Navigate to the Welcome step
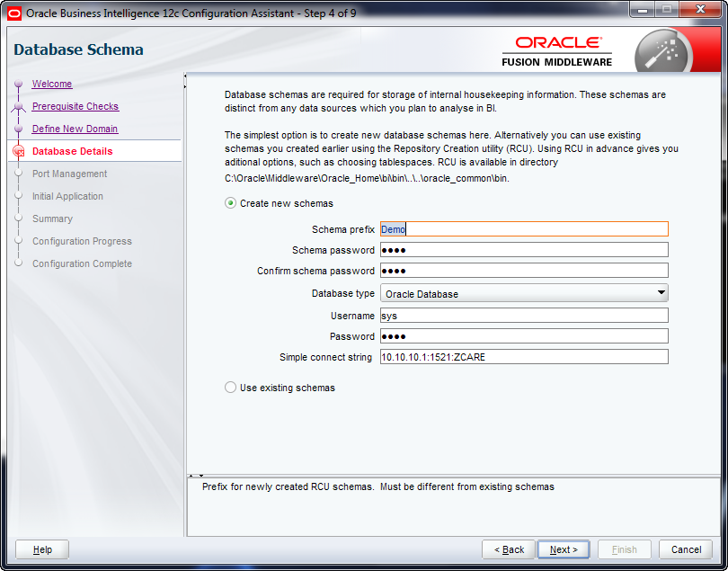Viewport: 728px width, 571px height. 51,84
